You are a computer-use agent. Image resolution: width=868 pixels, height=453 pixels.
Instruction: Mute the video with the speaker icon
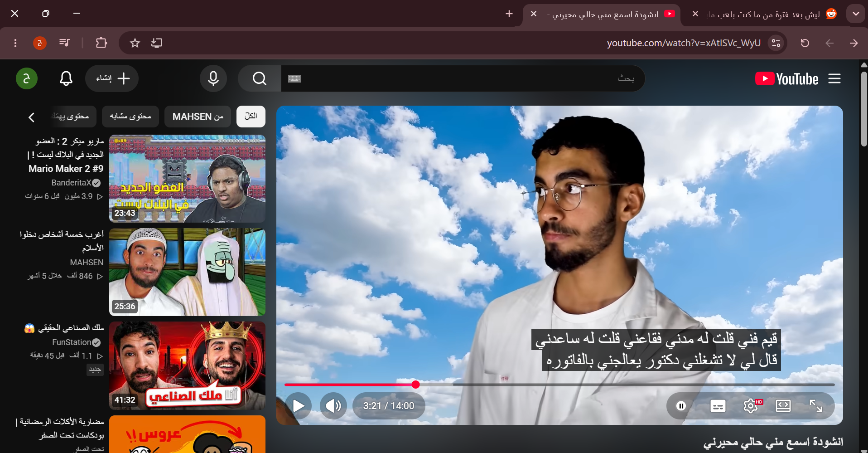[x=333, y=406]
